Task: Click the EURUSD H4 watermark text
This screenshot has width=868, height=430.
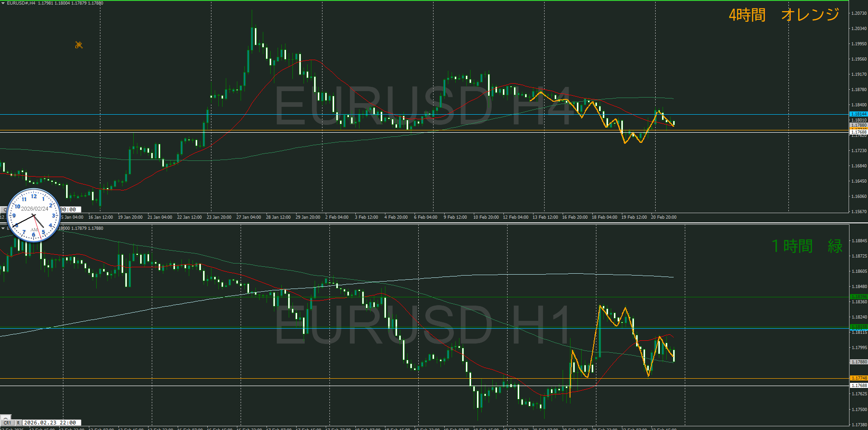Action: click(x=423, y=106)
